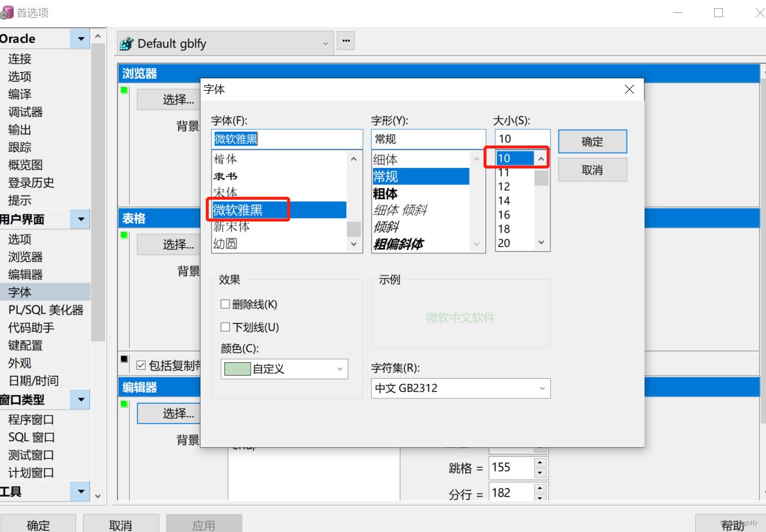Select 调试器 in the sidebar
The image size is (766, 532).
[25, 112]
